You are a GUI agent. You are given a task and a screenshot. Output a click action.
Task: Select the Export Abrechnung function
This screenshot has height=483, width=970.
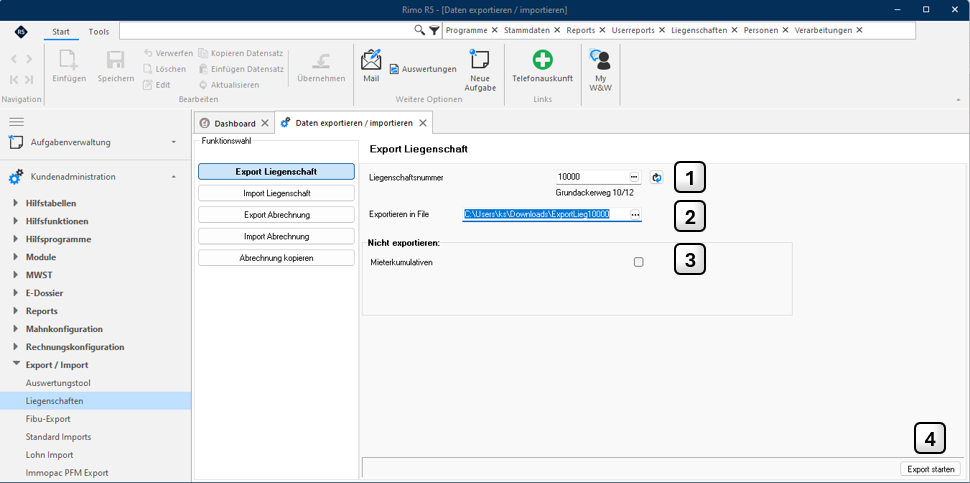pyautogui.click(x=276, y=215)
